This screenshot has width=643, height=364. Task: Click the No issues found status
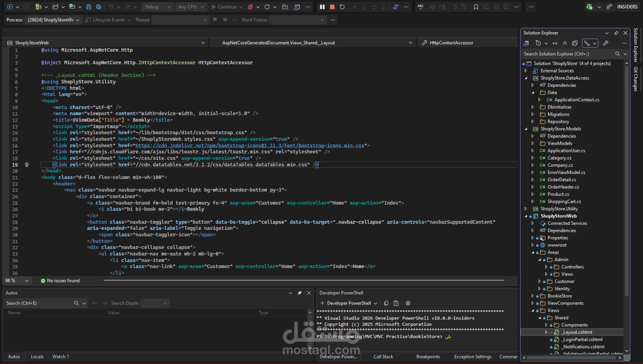(x=60, y=281)
